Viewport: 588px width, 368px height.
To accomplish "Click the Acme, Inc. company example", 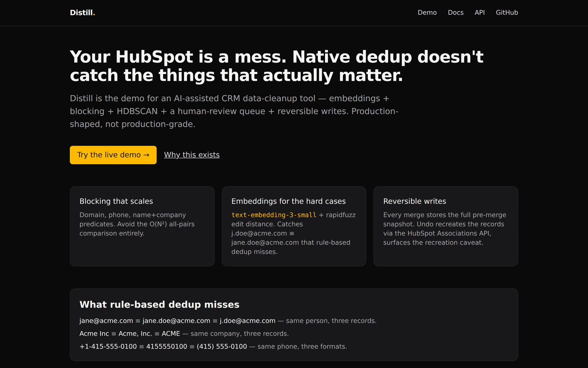I will pyautogui.click(x=135, y=334).
